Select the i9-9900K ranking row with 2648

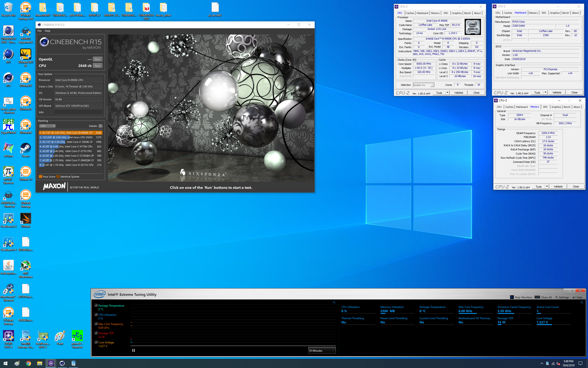[x=71, y=133]
